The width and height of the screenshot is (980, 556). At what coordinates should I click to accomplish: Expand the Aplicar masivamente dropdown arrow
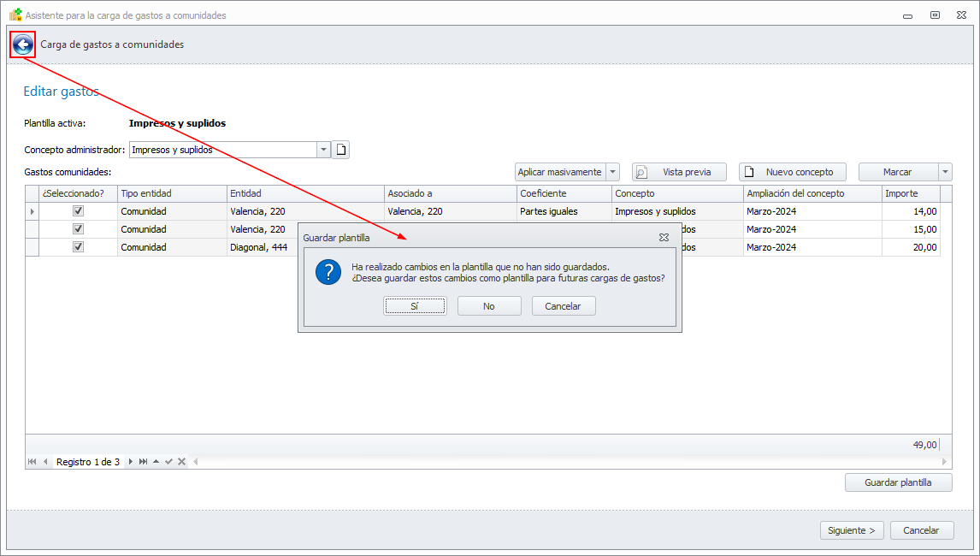point(612,172)
